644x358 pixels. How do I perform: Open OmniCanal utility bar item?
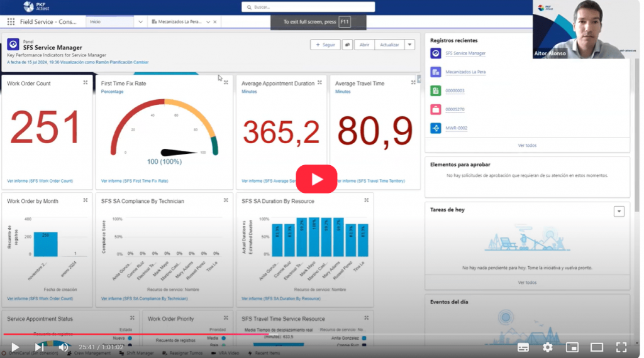click(30, 353)
